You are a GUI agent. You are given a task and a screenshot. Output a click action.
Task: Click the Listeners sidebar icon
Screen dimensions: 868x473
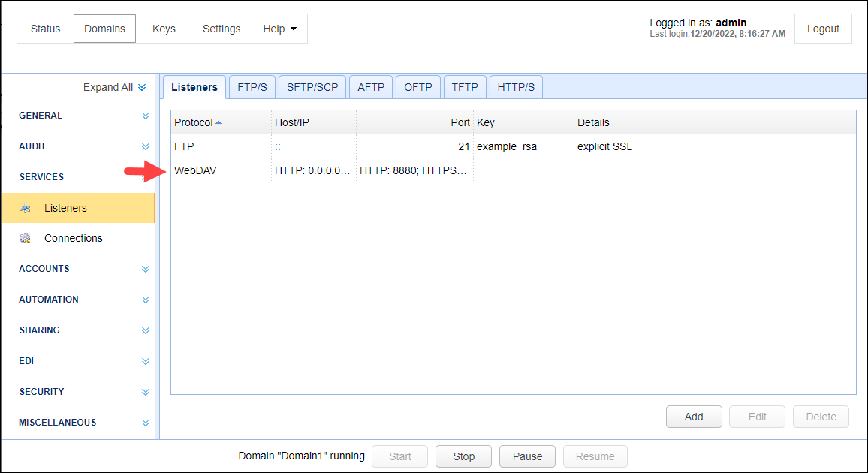coord(25,208)
